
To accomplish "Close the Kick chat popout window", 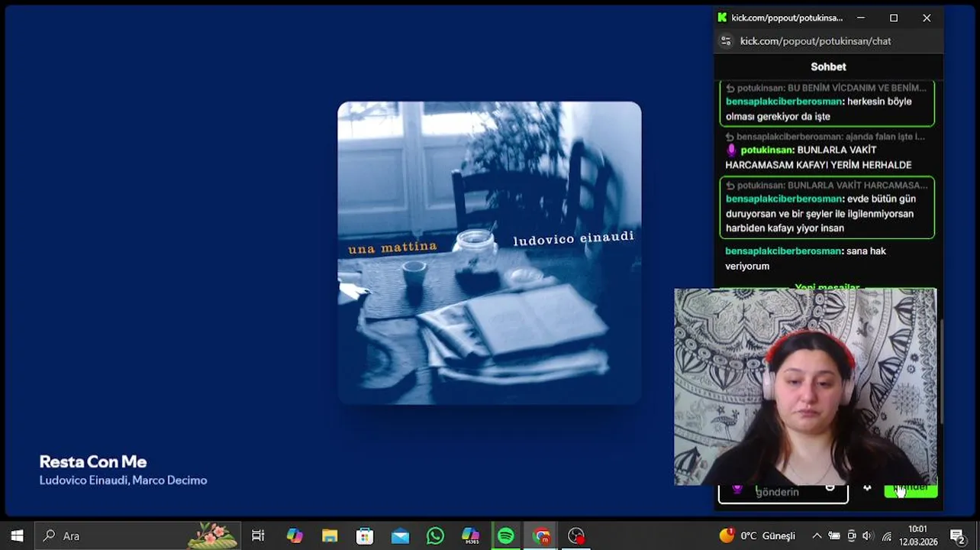I will coord(927,18).
